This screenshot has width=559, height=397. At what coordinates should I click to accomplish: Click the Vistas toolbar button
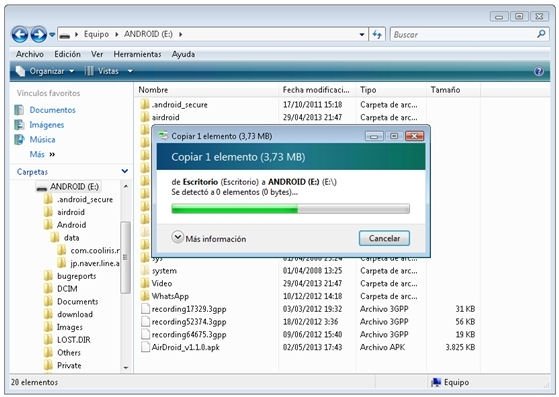tap(102, 71)
